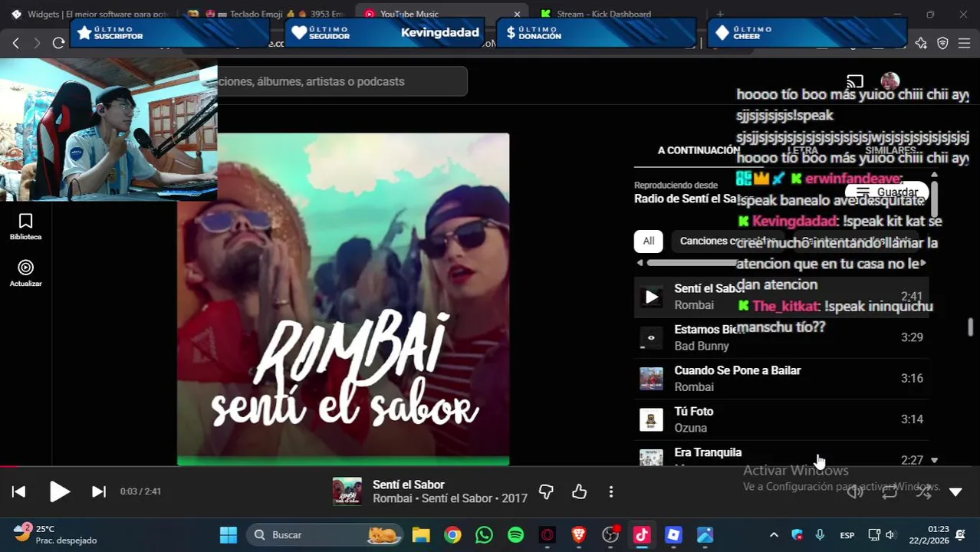Toggle shuffle in player bar
This screenshot has height=552, width=980.
(923, 492)
